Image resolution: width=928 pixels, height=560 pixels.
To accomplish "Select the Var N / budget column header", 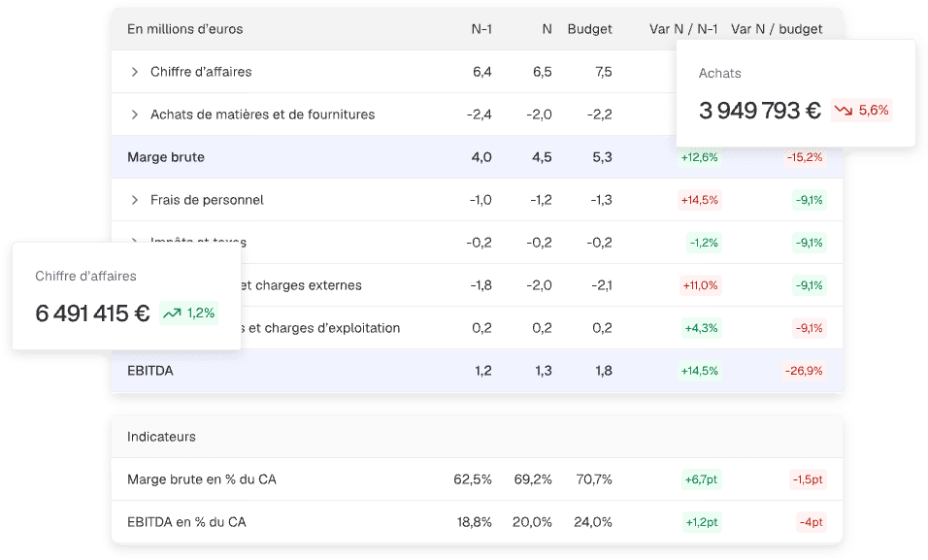I will tap(778, 29).
